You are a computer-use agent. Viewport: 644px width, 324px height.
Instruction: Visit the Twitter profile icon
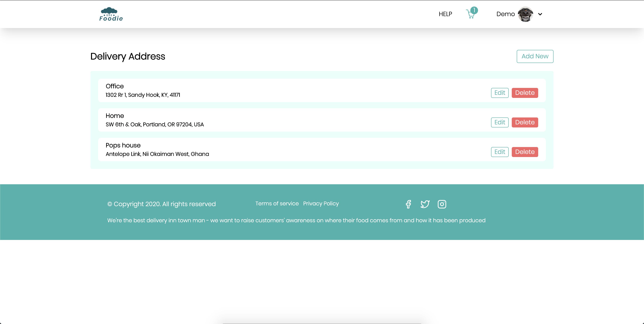click(x=425, y=204)
